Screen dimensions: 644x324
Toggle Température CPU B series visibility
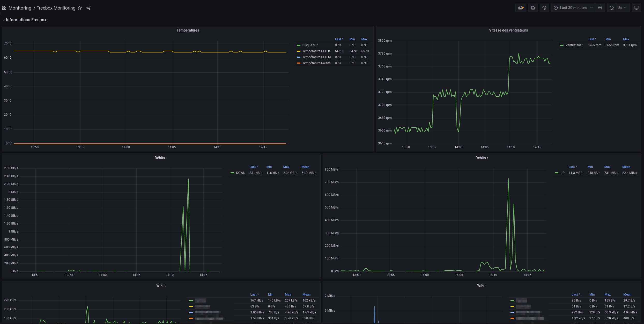(316, 51)
